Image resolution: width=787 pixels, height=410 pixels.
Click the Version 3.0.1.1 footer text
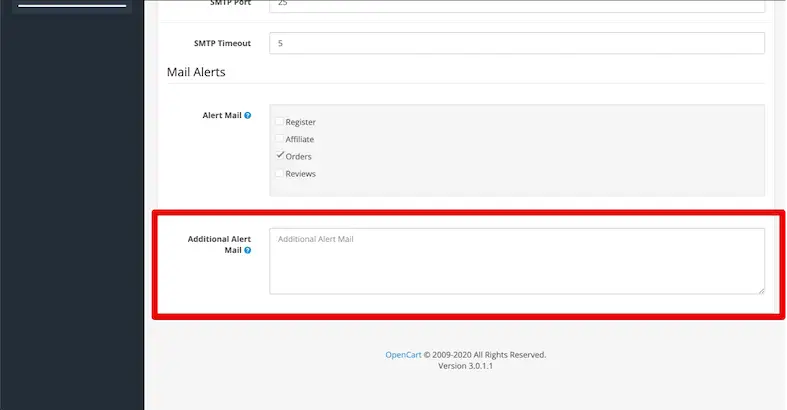click(x=465, y=366)
